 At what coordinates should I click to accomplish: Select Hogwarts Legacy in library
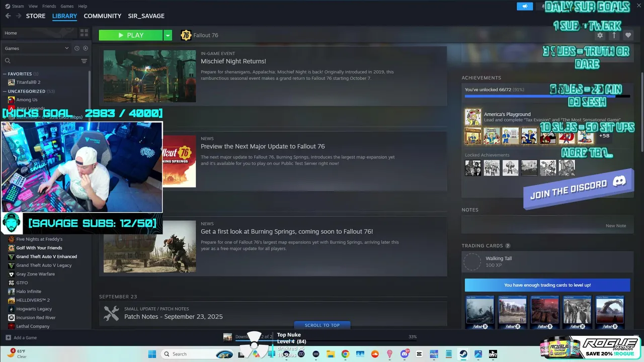click(34, 309)
